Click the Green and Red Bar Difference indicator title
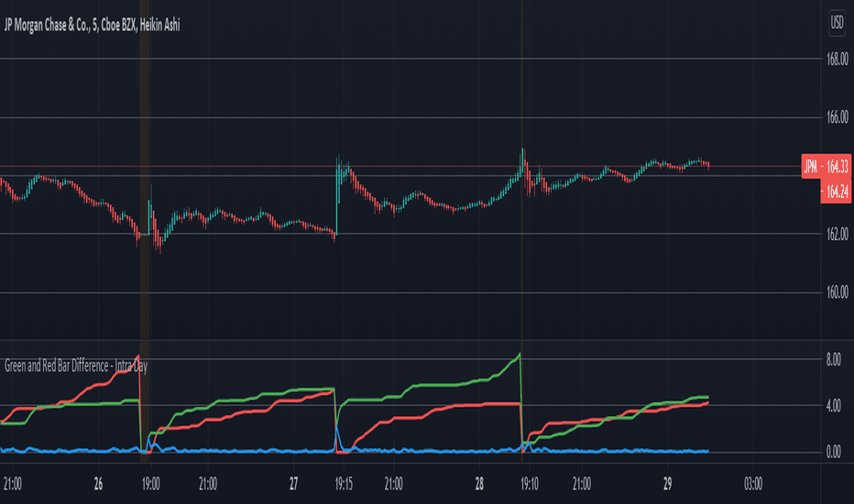The width and height of the screenshot is (854, 504). click(76, 367)
